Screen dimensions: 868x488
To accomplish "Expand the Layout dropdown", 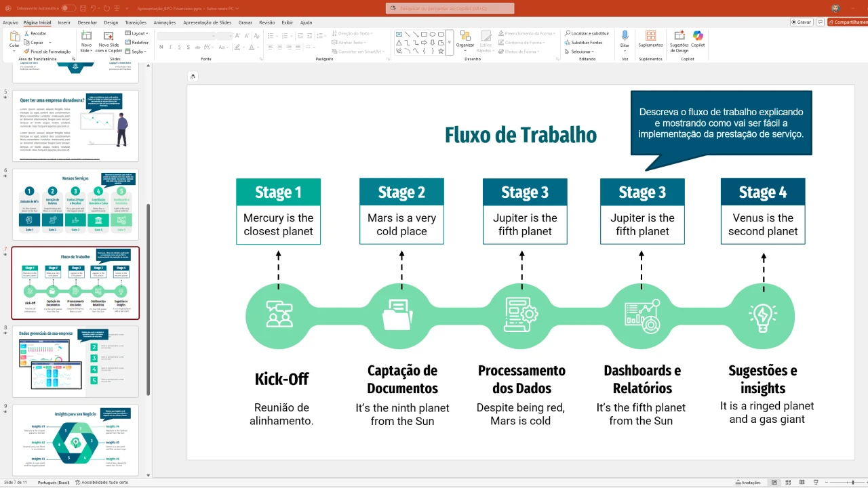I will [138, 33].
